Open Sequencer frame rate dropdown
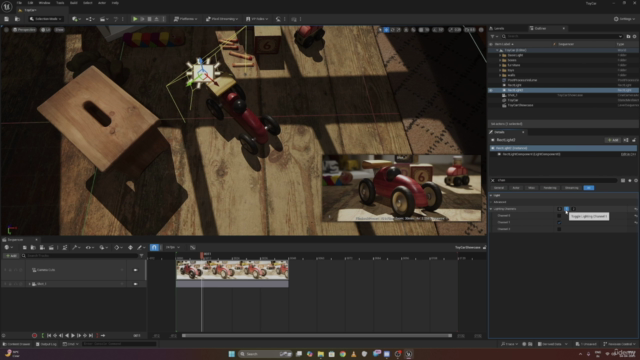This screenshot has width=640, height=360. pyautogui.click(x=173, y=247)
